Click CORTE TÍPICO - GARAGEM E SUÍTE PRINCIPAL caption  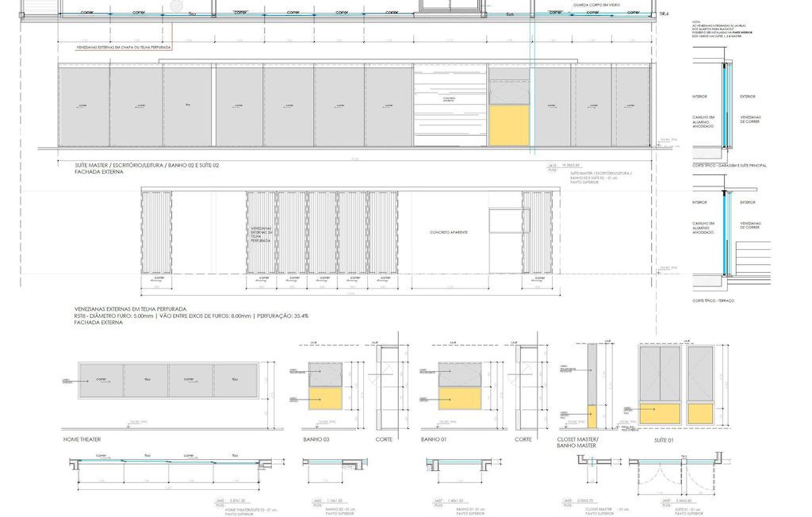tap(729, 166)
